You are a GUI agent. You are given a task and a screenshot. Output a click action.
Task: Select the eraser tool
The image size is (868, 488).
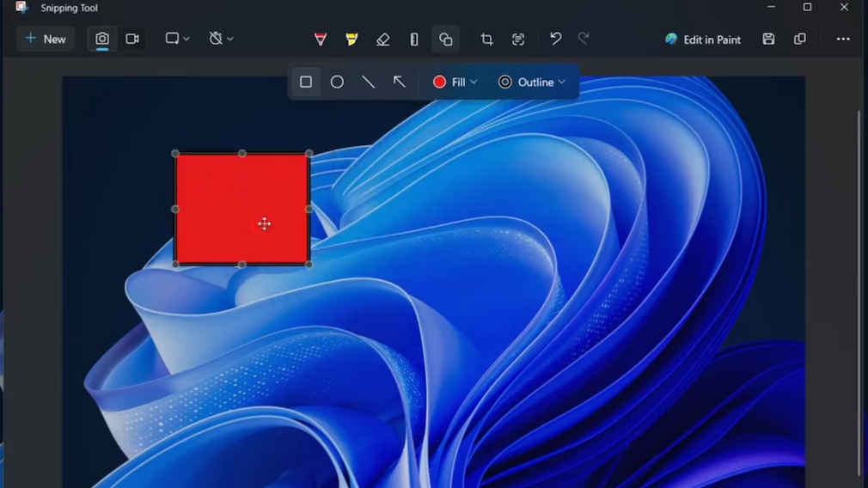382,40
